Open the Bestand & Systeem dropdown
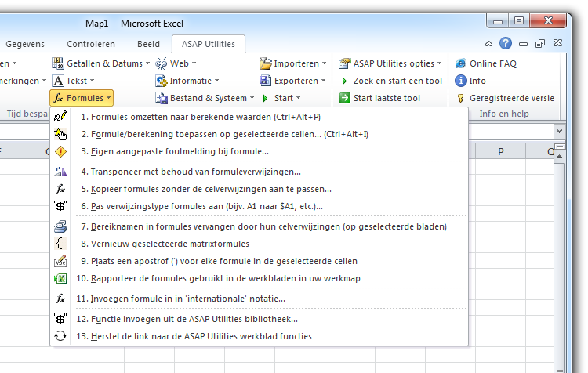This screenshot has width=588, height=373. point(252,98)
